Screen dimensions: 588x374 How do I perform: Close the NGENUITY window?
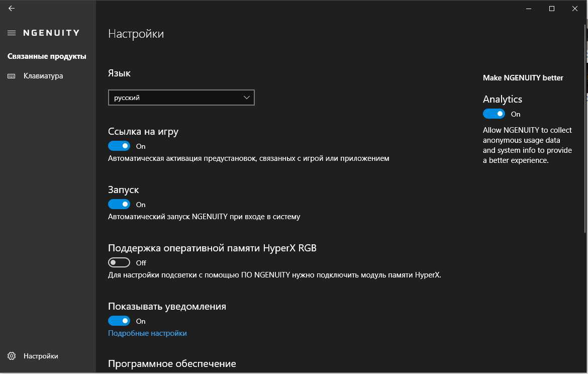click(575, 8)
